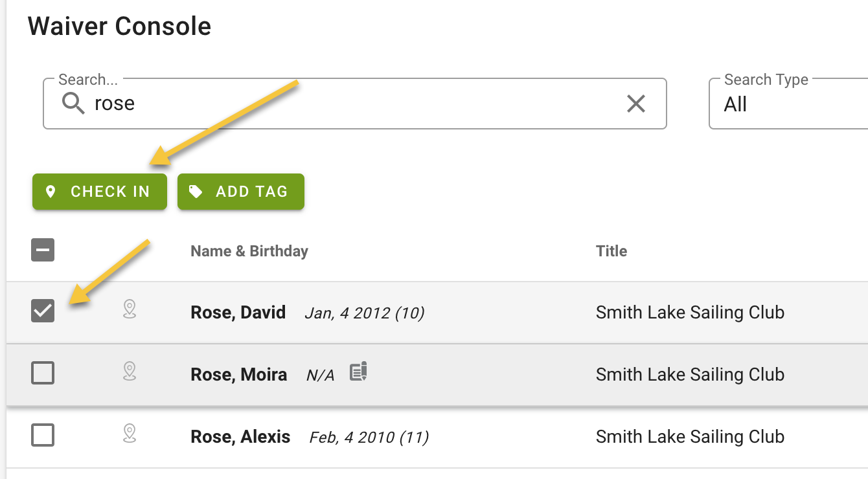Click the Title column header
The image size is (868, 479).
[611, 251]
